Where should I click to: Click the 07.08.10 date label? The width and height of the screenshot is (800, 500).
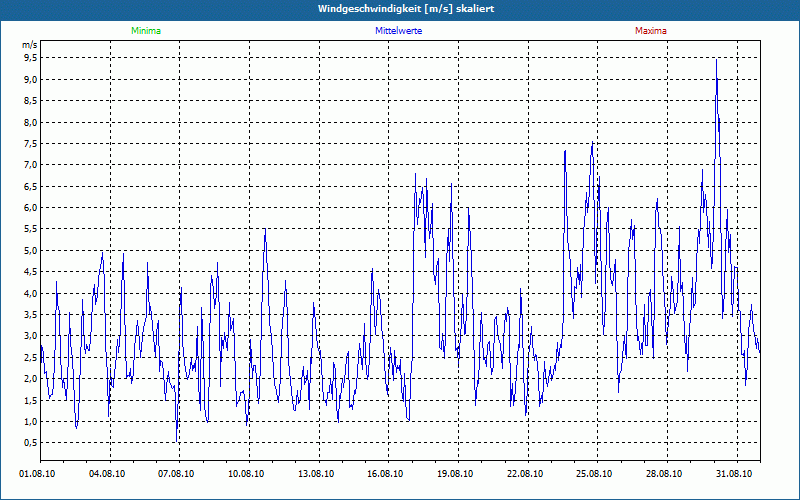coord(176,474)
